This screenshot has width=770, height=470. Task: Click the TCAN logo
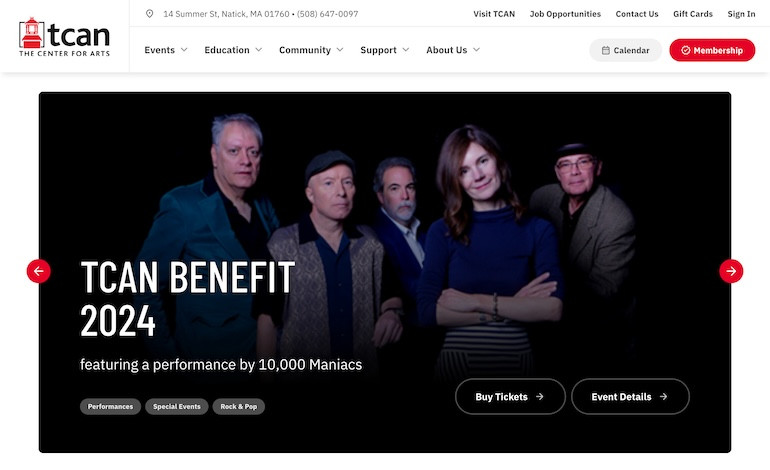[64, 37]
